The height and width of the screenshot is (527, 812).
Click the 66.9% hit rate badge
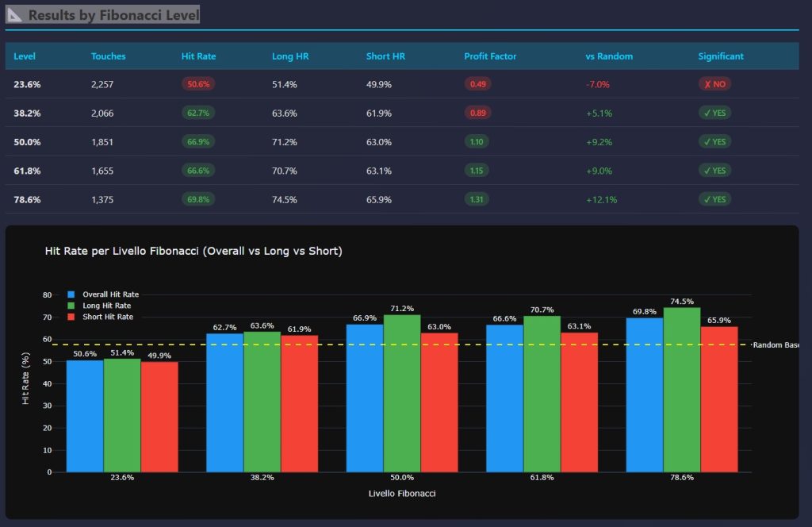tap(198, 142)
